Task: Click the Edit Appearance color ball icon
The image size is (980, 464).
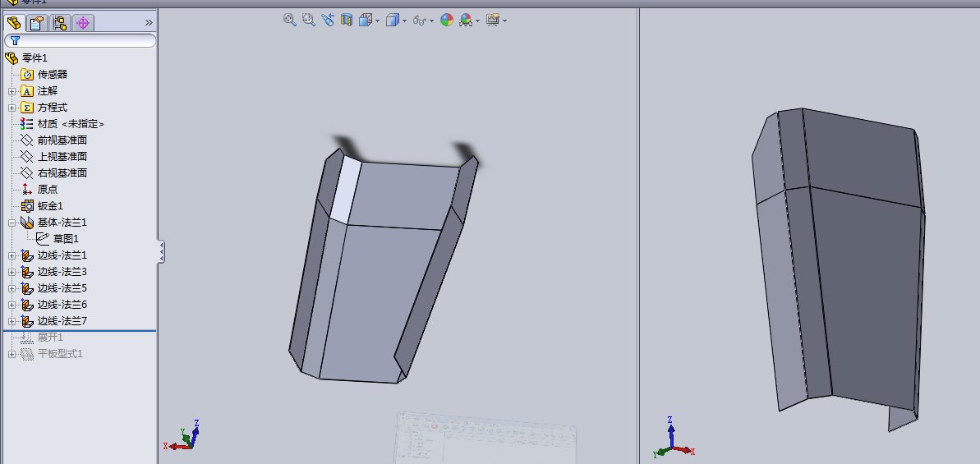Action: [447, 20]
